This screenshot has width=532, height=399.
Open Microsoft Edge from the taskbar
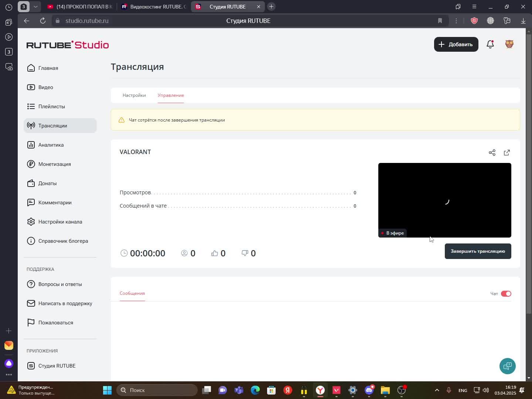point(255,390)
